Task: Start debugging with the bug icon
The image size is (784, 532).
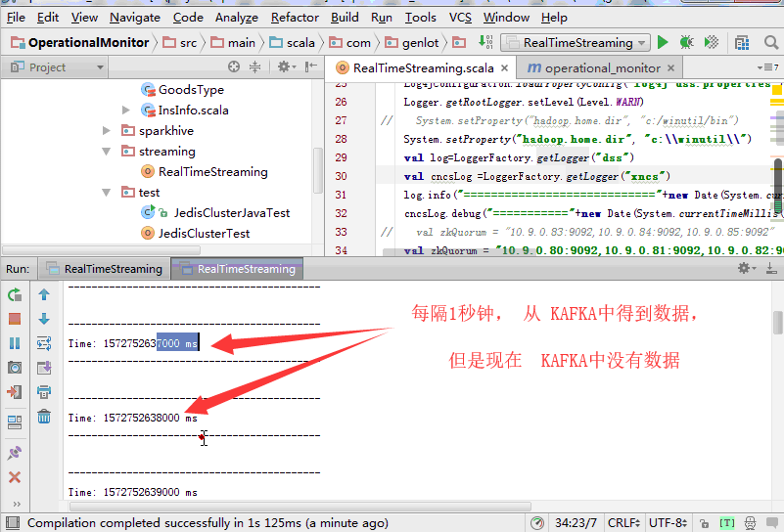Action: pyautogui.click(x=687, y=42)
